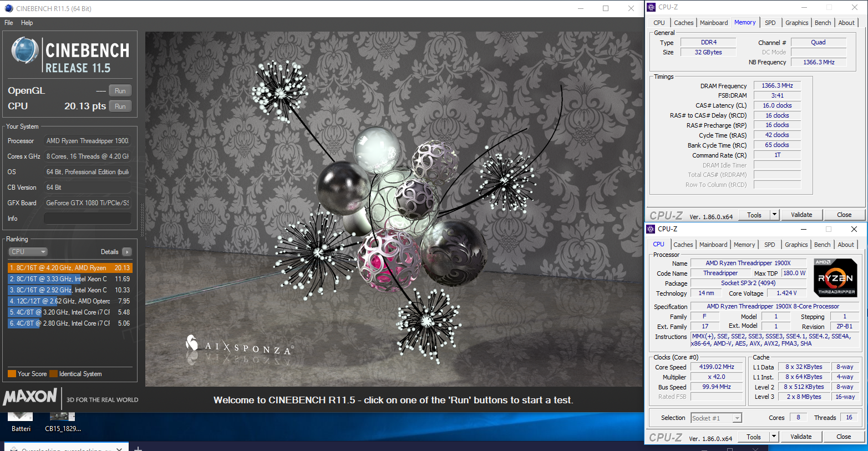Screen dimensions: 868x451
Task: Open Memory tab in lower CPU-Z window
Action: [744, 245]
